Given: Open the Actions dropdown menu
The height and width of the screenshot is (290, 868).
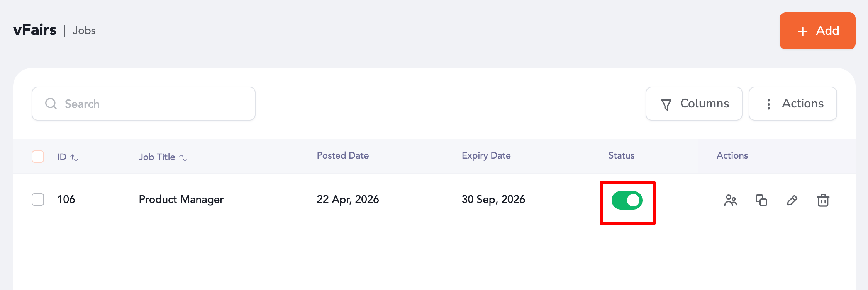Looking at the screenshot, I should 793,104.
